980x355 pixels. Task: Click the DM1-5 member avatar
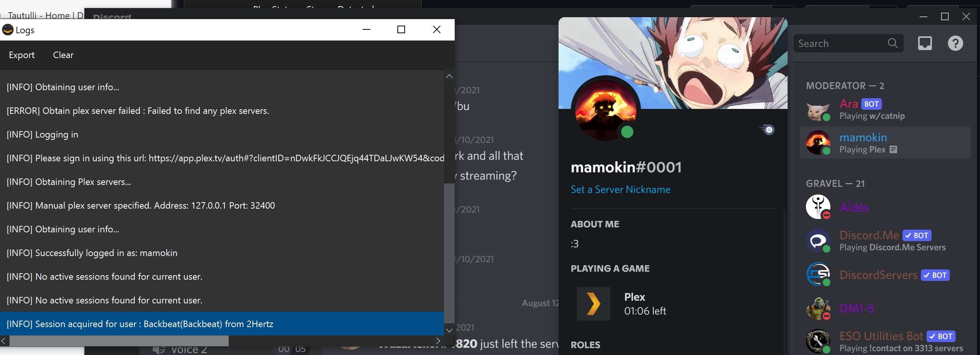click(x=818, y=308)
